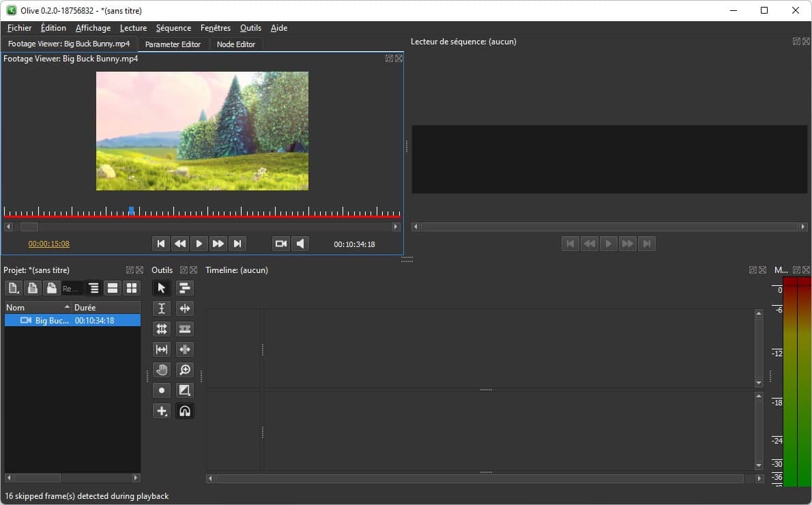The image size is (812, 505).
Task: Open the Outils menu
Action: (x=250, y=28)
